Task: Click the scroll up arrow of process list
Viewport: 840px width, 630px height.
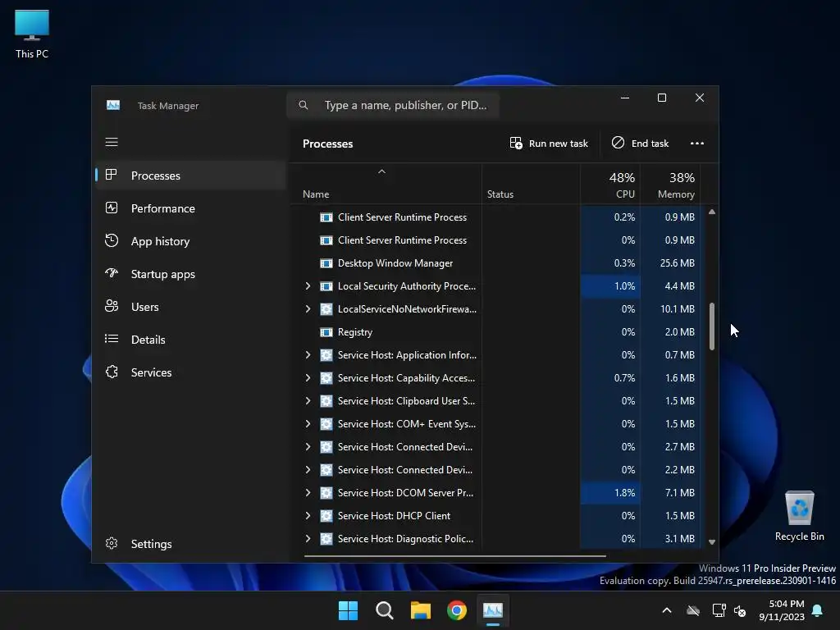Action: pos(712,212)
